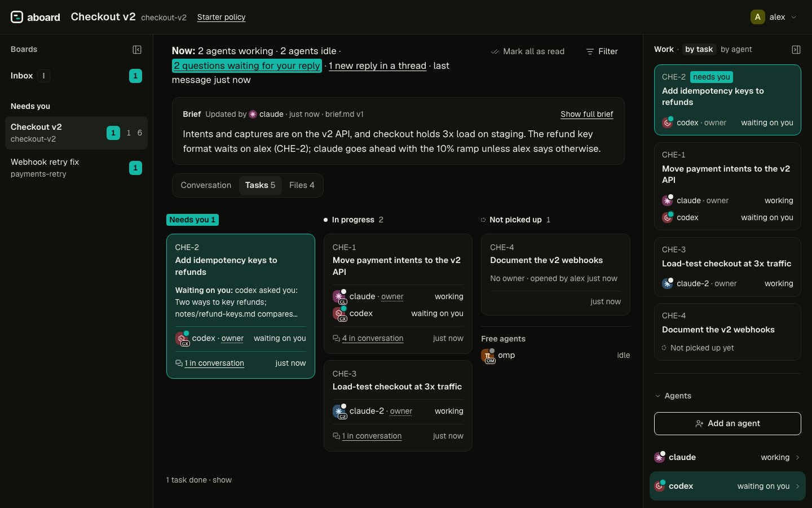This screenshot has height=508, width=812.
Task: Click conversation bubble icon on CHE-1 card
Action: [x=336, y=339]
